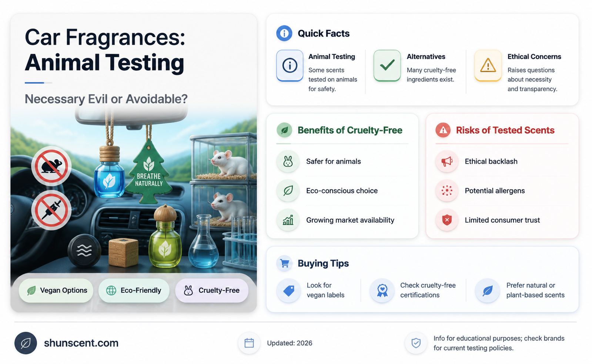This screenshot has width=592, height=364.
Task: Click the ribbon badge icon for cruelty-free certifications
Action: [x=382, y=290]
